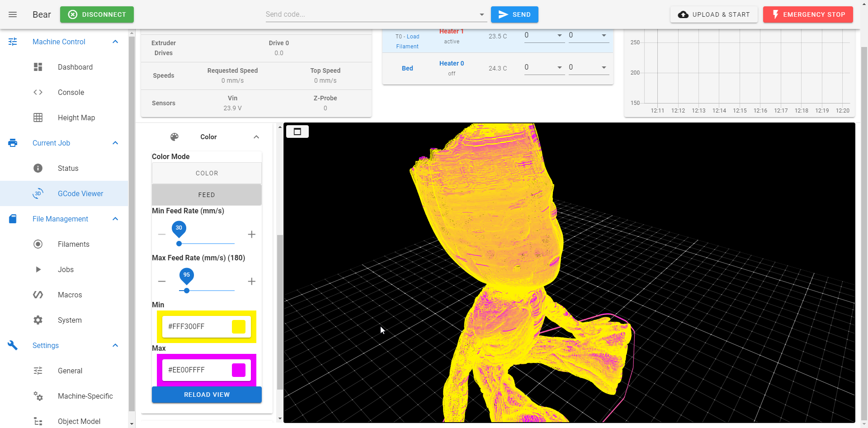This screenshot has height=428, width=868.
Task: Click the System gear icon
Action: click(x=38, y=320)
